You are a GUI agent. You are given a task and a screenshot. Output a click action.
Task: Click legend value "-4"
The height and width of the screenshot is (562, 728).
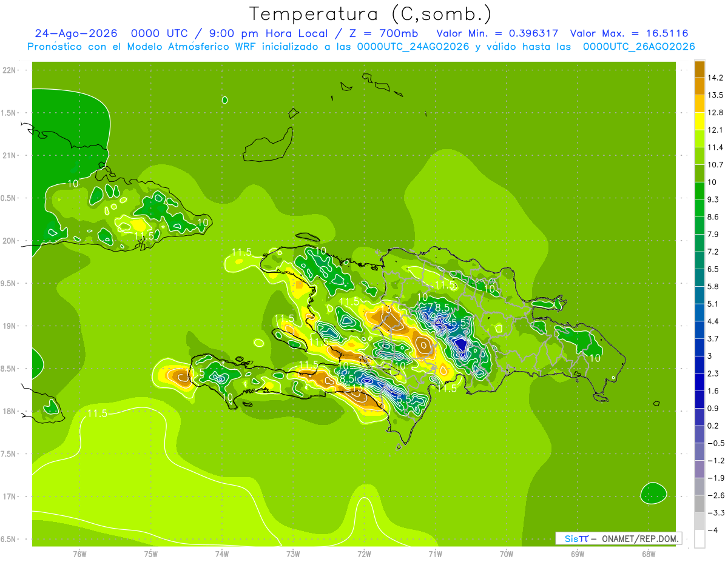(x=712, y=530)
